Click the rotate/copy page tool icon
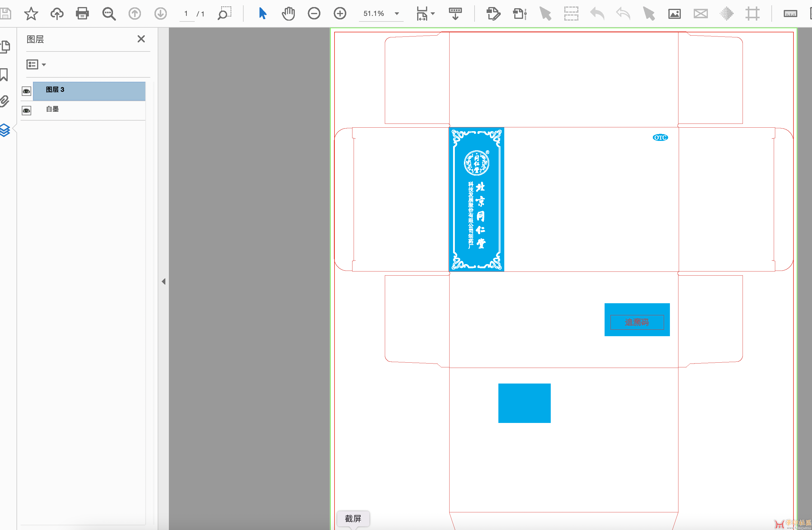The image size is (812, 530). tap(520, 14)
